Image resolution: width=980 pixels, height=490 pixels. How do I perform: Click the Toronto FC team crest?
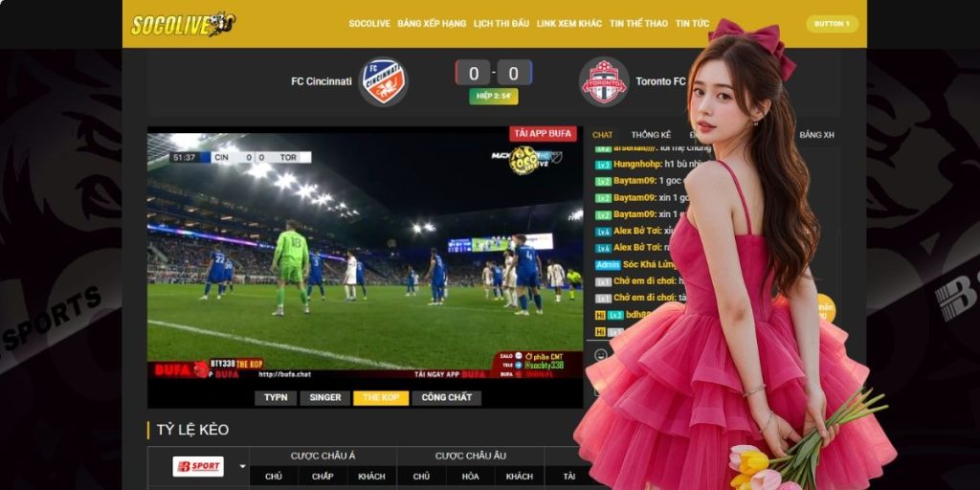[604, 82]
